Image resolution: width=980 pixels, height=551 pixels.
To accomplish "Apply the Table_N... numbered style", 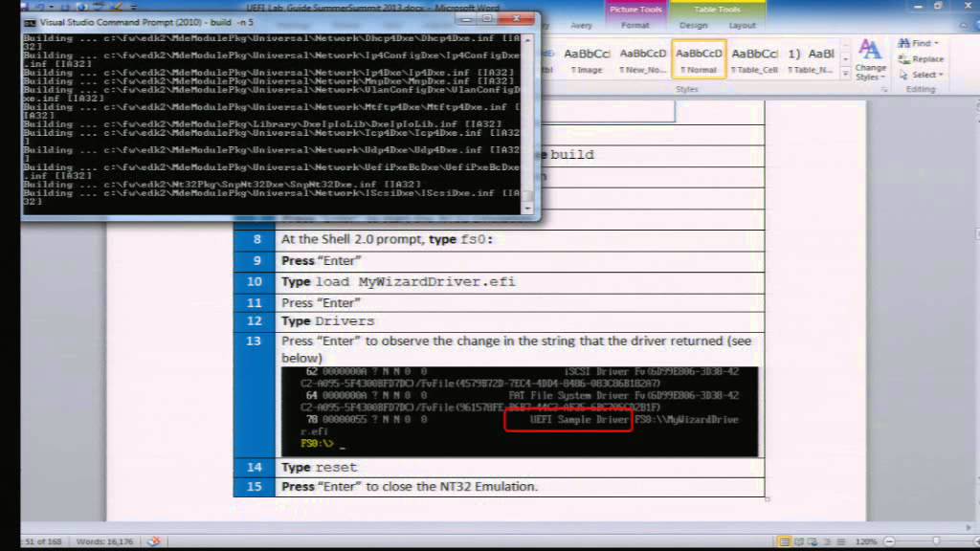I will 811,60.
